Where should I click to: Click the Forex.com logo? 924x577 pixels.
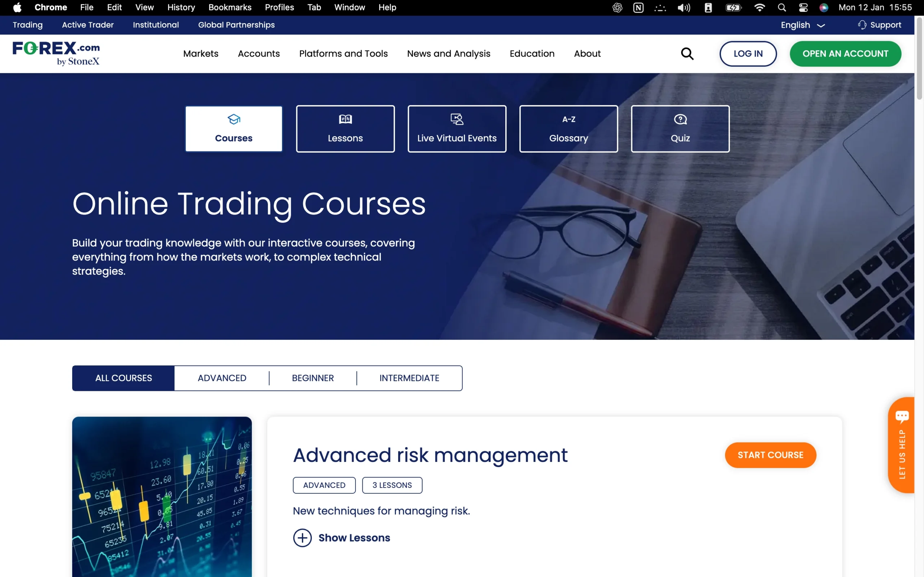click(56, 53)
